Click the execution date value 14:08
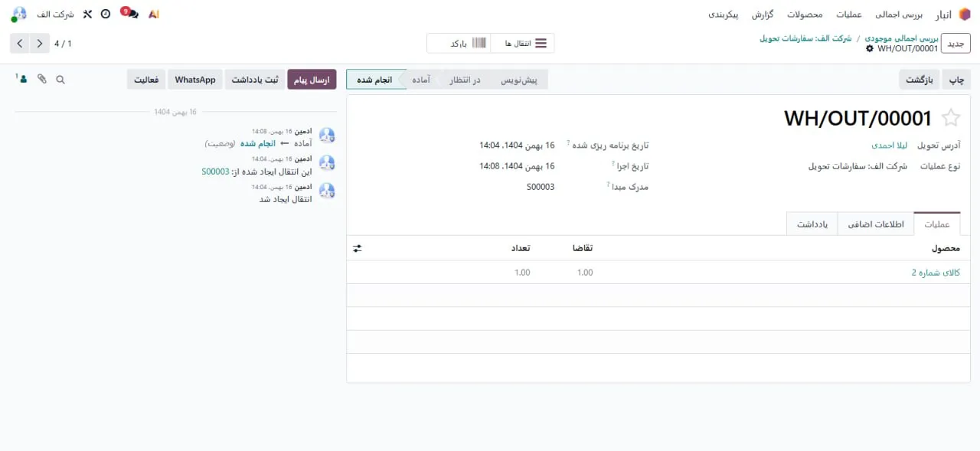 click(517, 165)
